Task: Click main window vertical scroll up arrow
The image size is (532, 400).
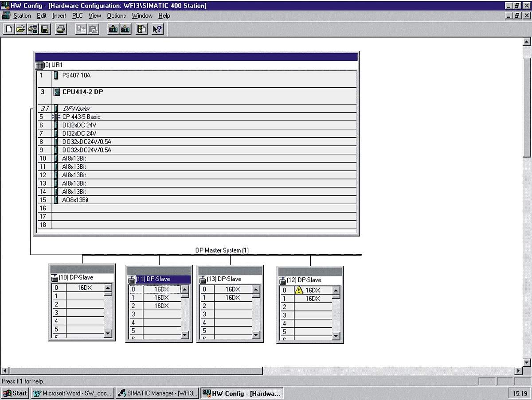Action: (527, 42)
